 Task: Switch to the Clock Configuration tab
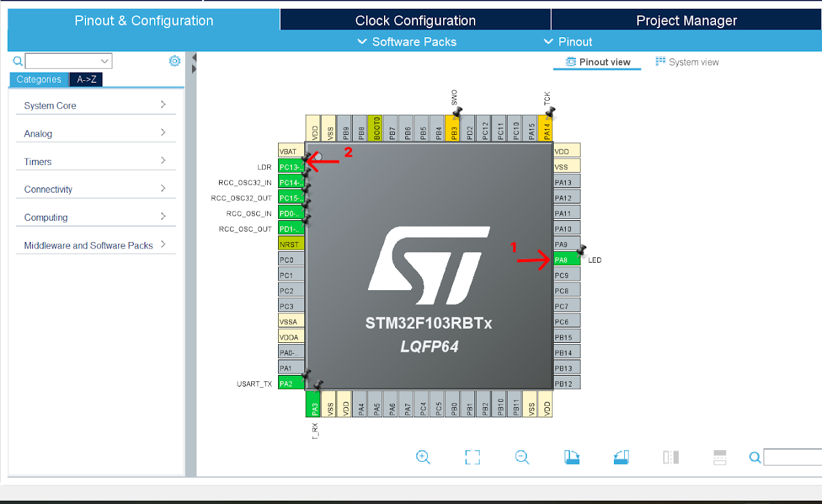(x=415, y=21)
